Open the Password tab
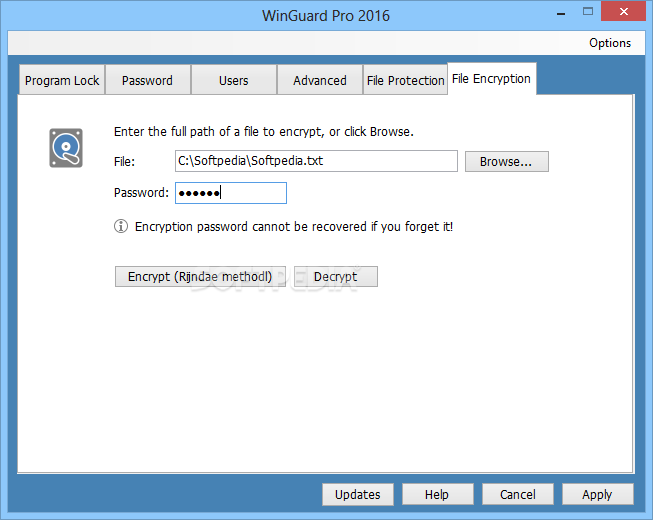Screen dimensions: 653x520 pos(147,80)
